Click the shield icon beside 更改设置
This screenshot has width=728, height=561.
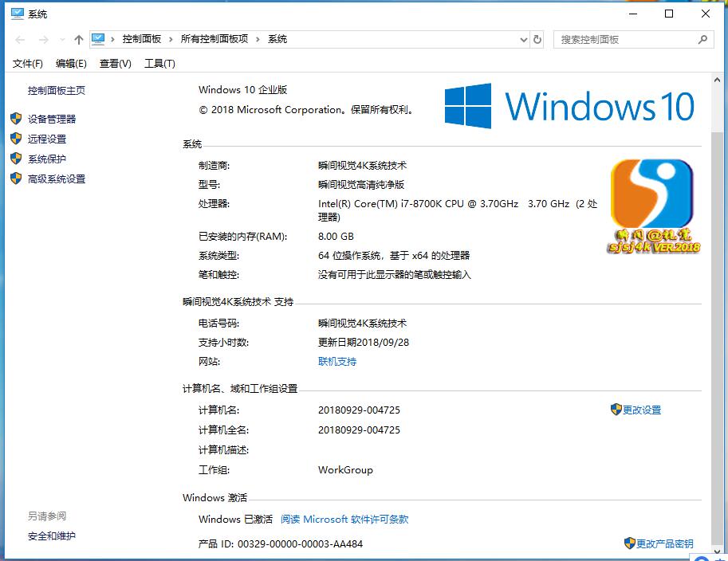616,410
